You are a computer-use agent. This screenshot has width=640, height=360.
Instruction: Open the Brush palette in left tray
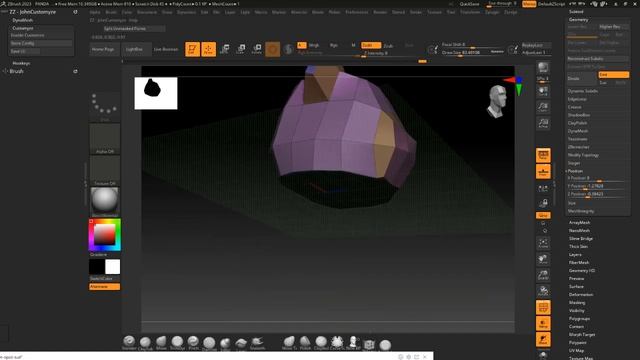pyautogui.click(x=17, y=71)
